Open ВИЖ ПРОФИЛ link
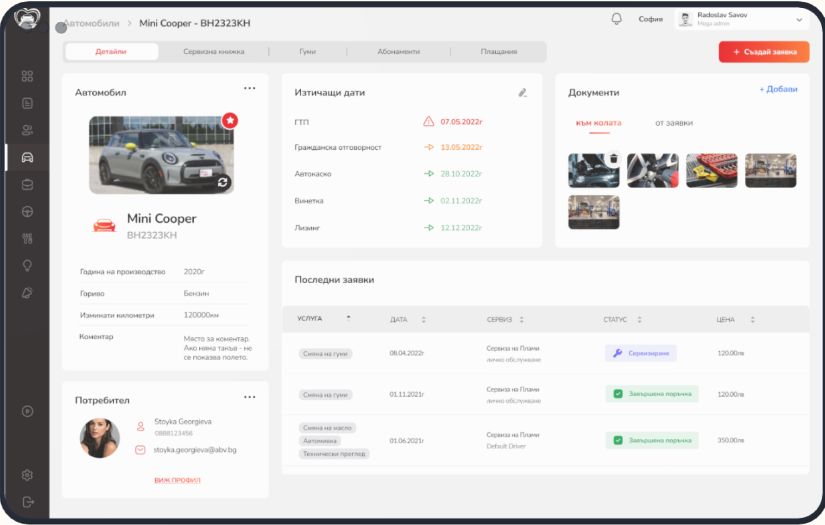The image size is (825, 525). point(177,480)
